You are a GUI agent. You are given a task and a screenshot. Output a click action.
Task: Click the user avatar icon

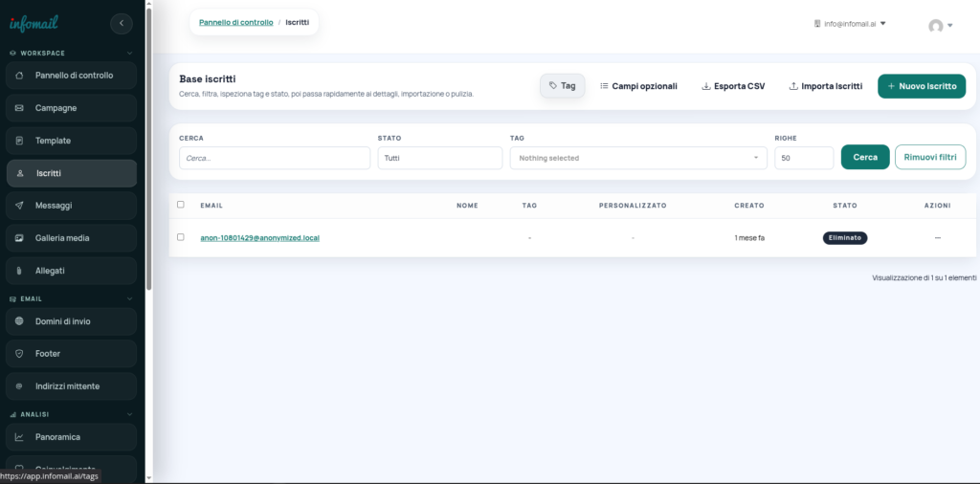click(935, 26)
